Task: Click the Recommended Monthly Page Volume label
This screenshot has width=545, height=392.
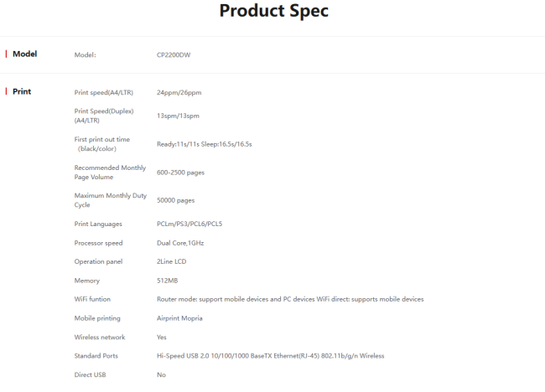Action: click(x=110, y=172)
